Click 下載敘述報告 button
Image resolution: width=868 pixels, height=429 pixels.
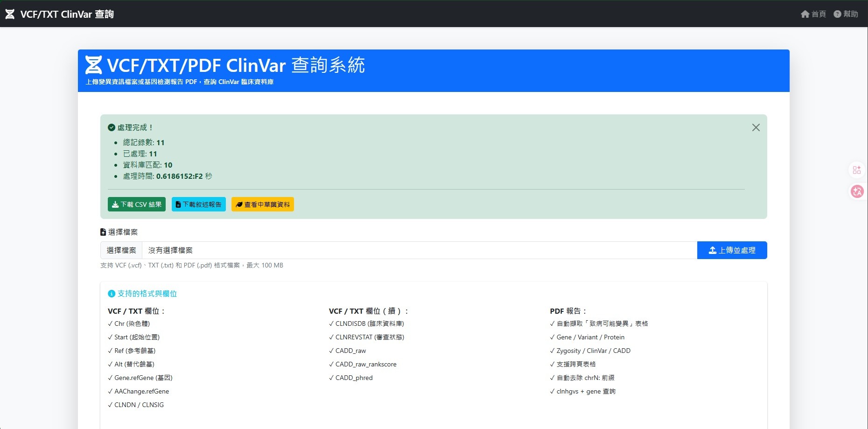point(199,204)
